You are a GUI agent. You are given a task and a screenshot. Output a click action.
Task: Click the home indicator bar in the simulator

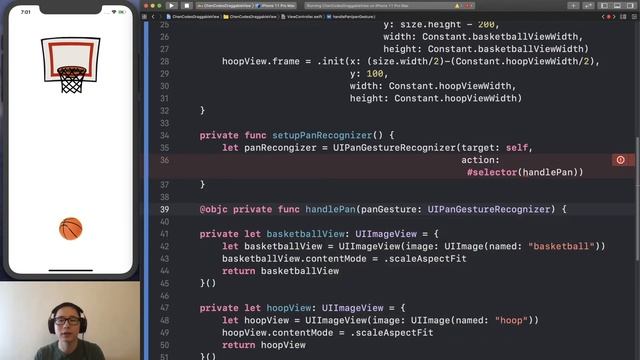pos(71,270)
